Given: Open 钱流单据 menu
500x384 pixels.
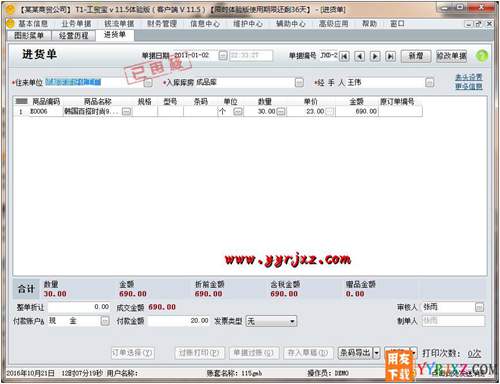Looking at the screenshot, I should coord(119,24).
